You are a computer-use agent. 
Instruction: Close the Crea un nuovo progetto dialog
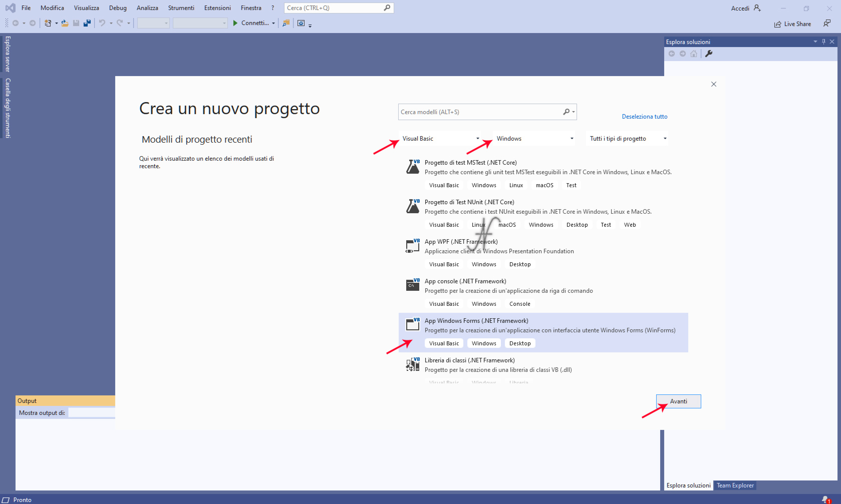[x=714, y=84]
